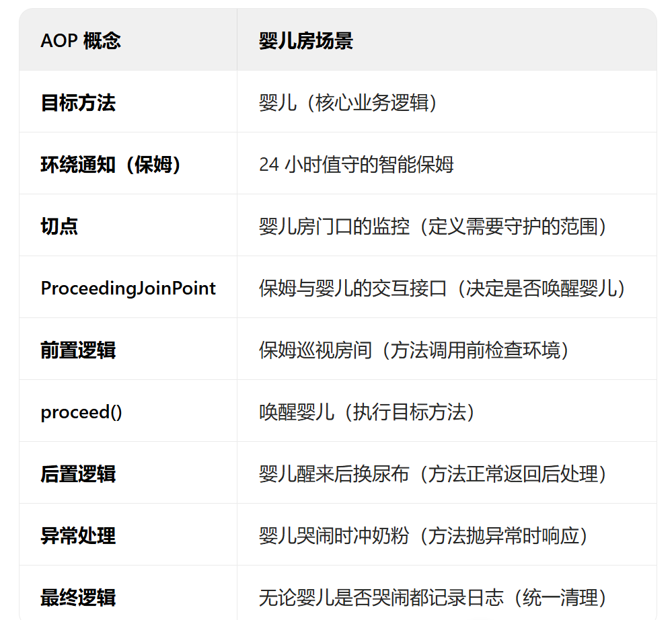Click the '保姆巡视房间' description cell
Viewport: 672px width, 620px height.
pyautogui.click(x=447, y=349)
